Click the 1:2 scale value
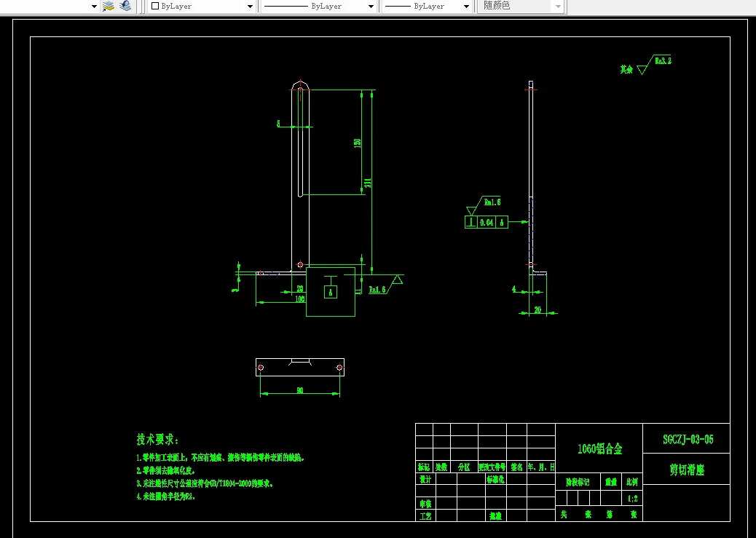Screen dimensions: 756x538 coord(633,499)
